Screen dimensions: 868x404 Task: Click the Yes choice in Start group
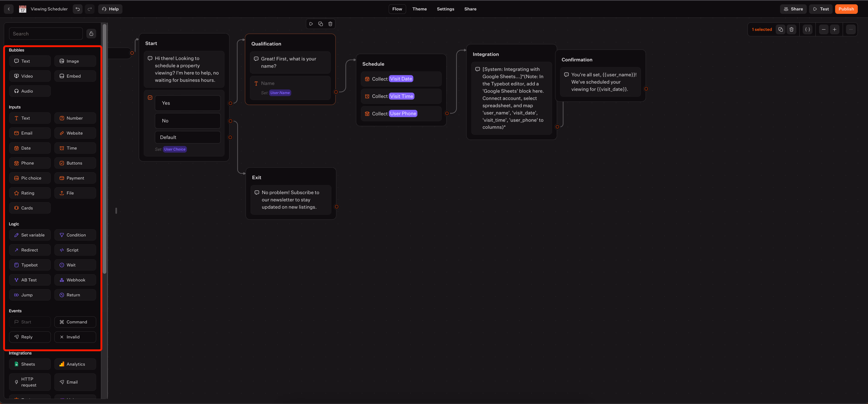click(187, 103)
